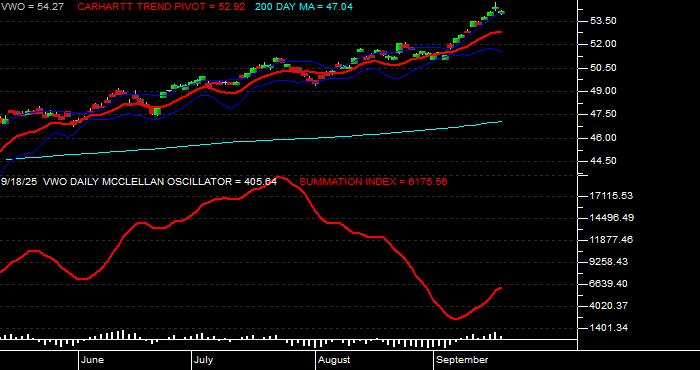Click the 53.50 price axis value
The height and width of the screenshot is (370, 700).
click(x=603, y=21)
